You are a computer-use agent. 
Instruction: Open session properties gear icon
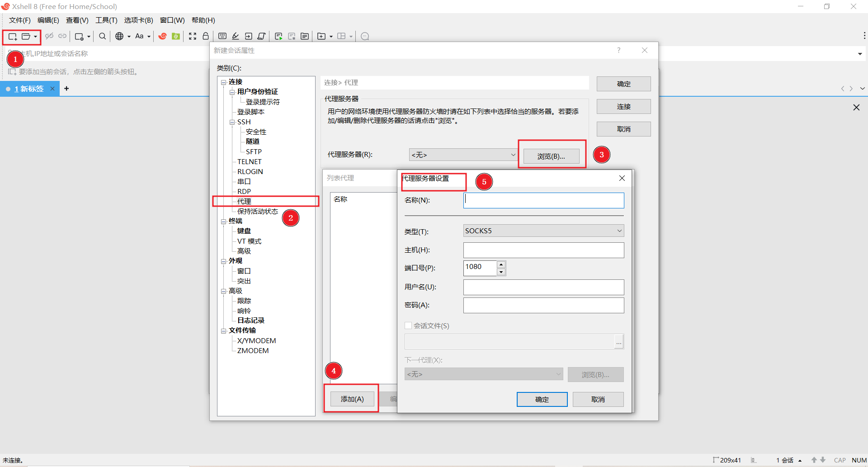79,37
